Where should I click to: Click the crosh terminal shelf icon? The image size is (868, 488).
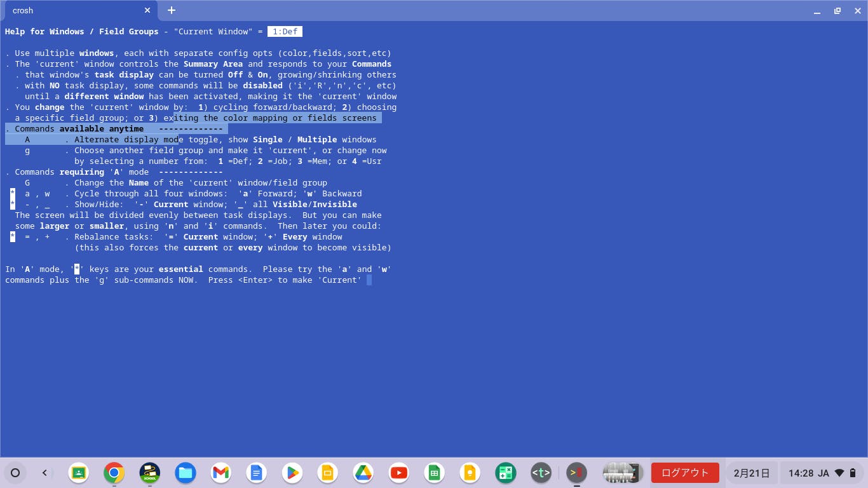(x=576, y=473)
